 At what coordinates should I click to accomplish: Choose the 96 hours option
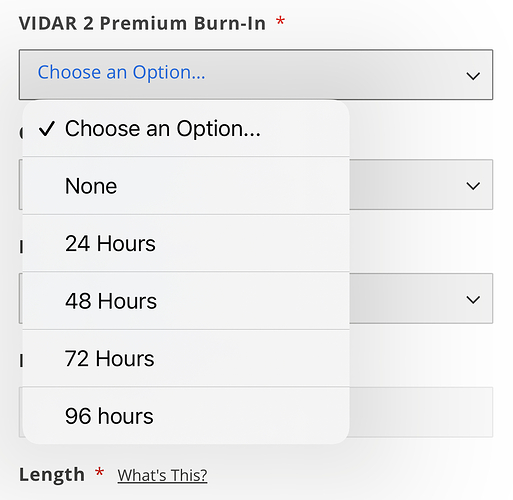point(186,416)
